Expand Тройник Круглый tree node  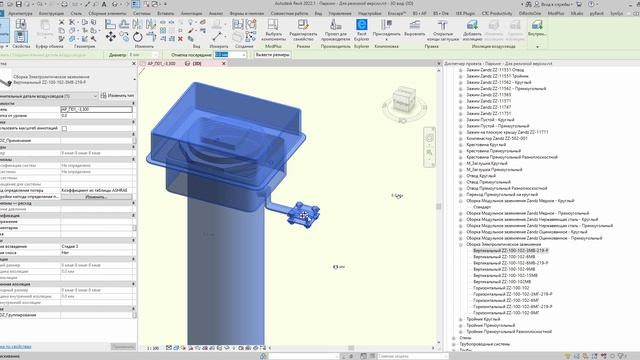coord(460,319)
